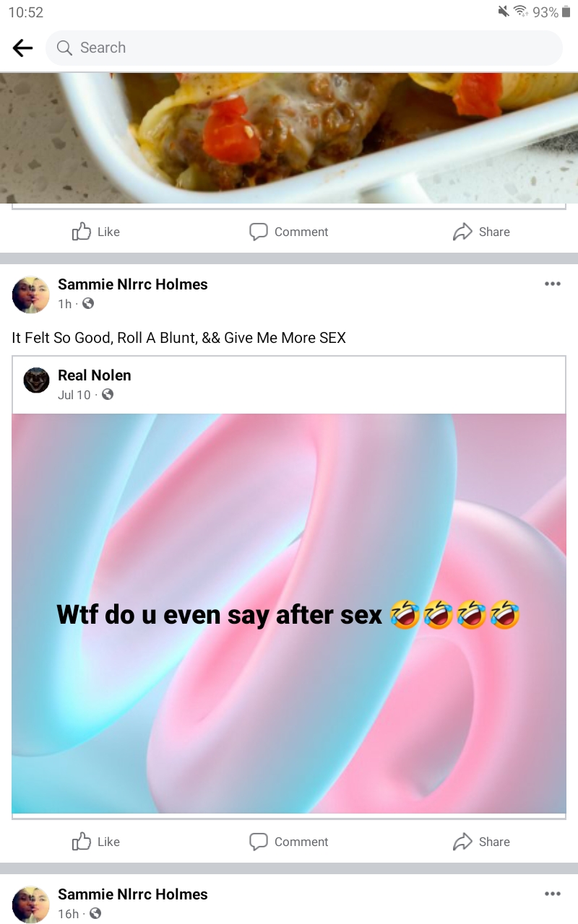Screen dimensions: 578x924
Task: Open Real Nolen profile avatar
Action: 36,380
